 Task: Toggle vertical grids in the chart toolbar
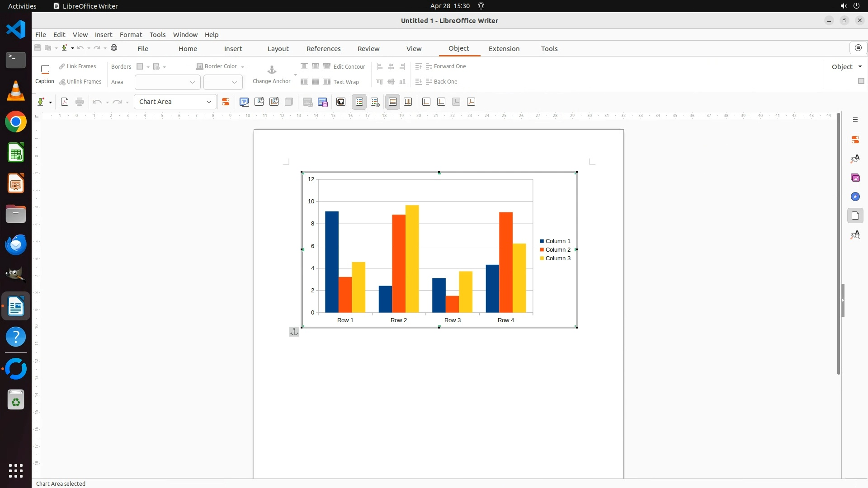point(408,102)
